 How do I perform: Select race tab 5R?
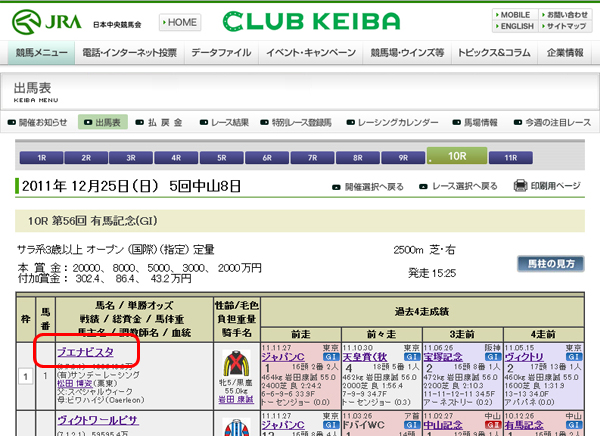(222, 158)
